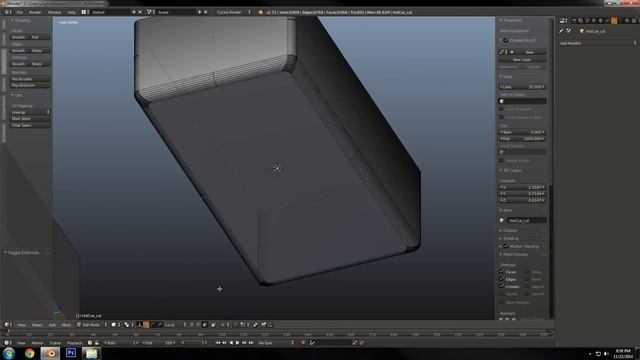This screenshot has width=640, height=360.
Task: Open the Cycles Render engine dropdown
Action: pos(233,12)
